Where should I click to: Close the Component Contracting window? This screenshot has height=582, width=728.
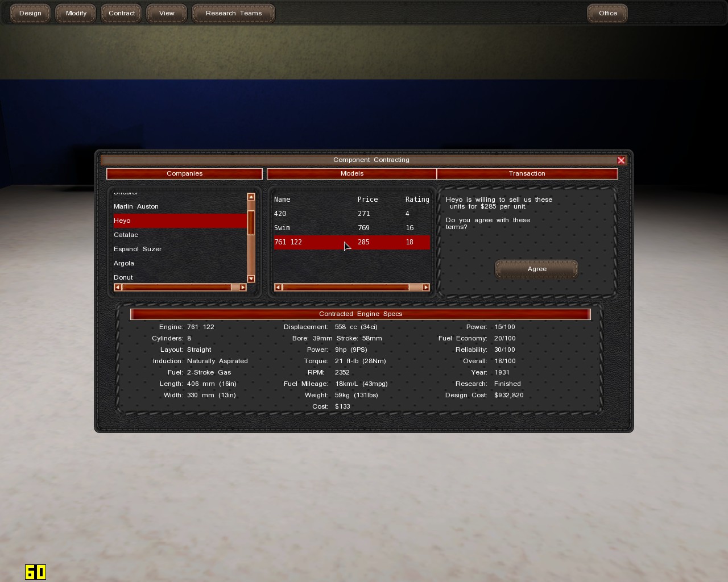(x=621, y=160)
